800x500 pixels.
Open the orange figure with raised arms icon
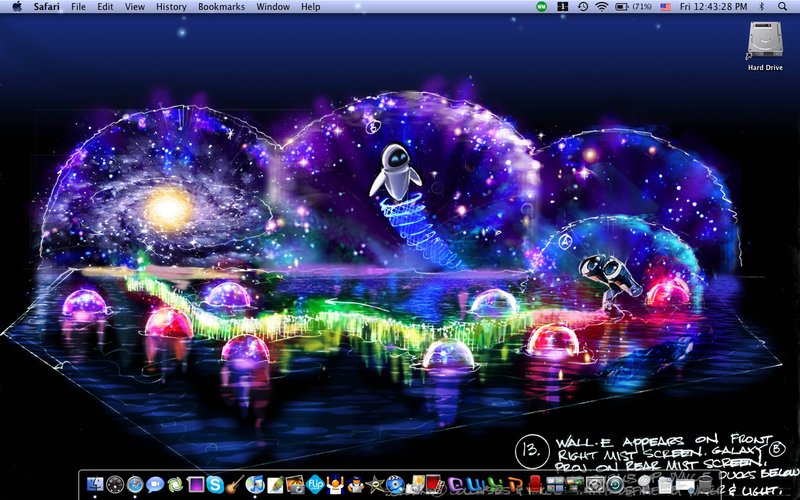point(335,484)
